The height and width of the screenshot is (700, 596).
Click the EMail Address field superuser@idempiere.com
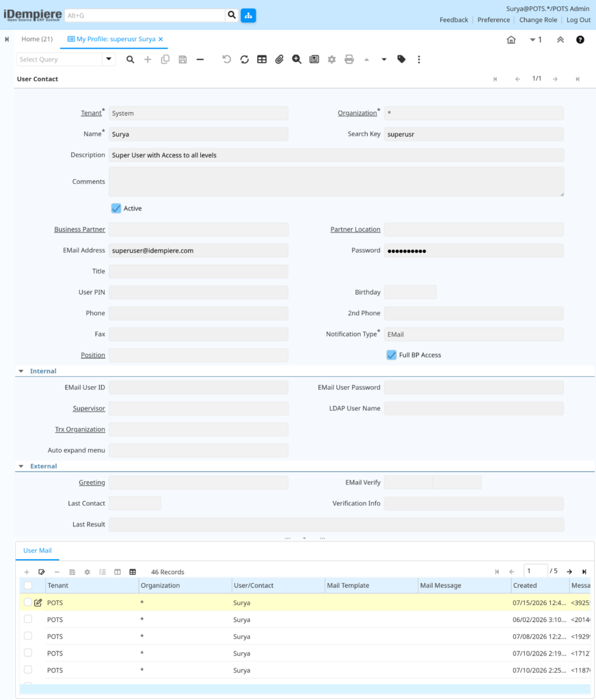pos(198,250)
